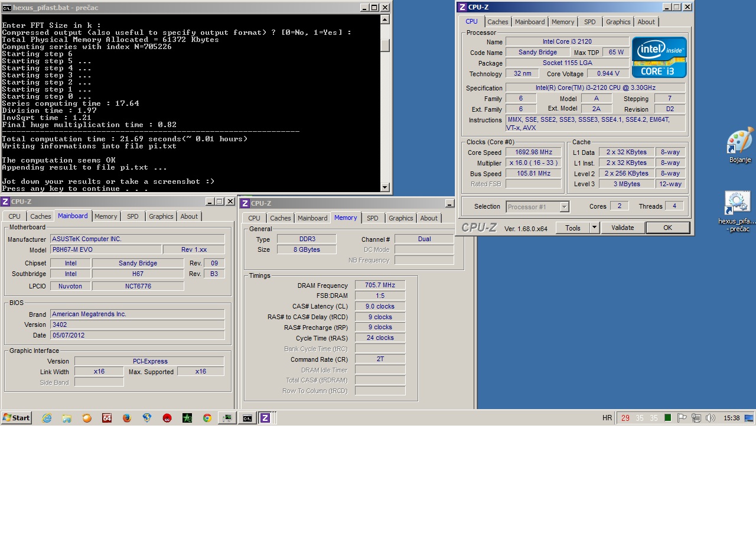Open the Tools dropdown arrow in CPU-Z
Screen dimensions: 756x545
595,228
